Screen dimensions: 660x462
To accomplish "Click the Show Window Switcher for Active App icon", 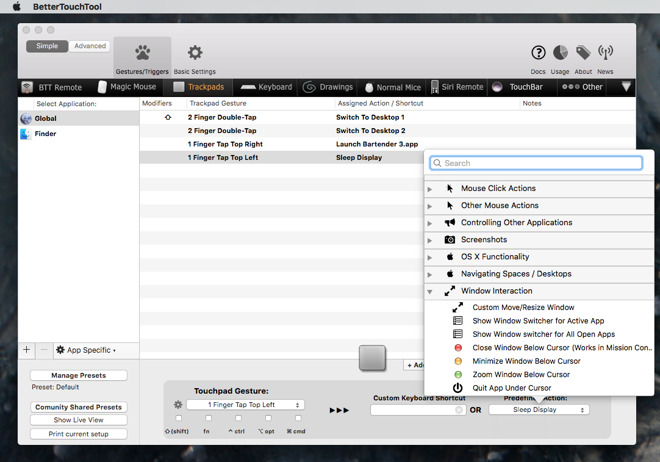I will point(458,321).
